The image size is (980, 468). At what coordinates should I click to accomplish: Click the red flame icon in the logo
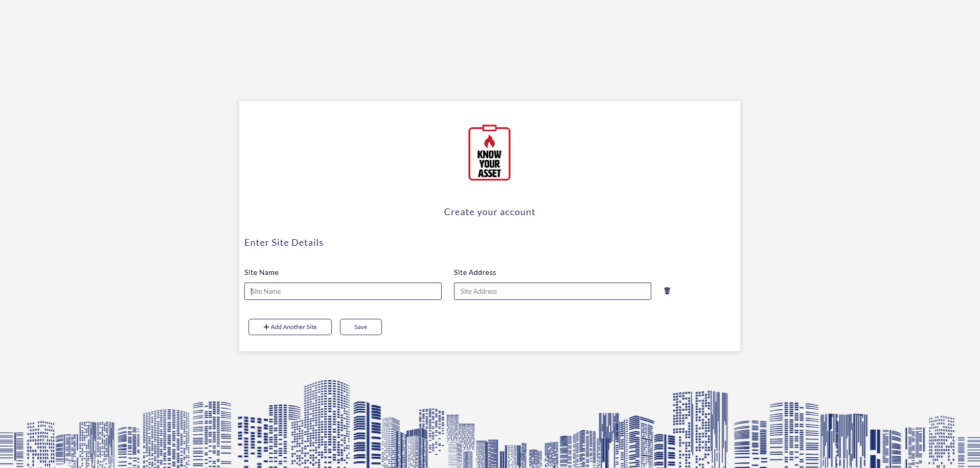[489, 142]
